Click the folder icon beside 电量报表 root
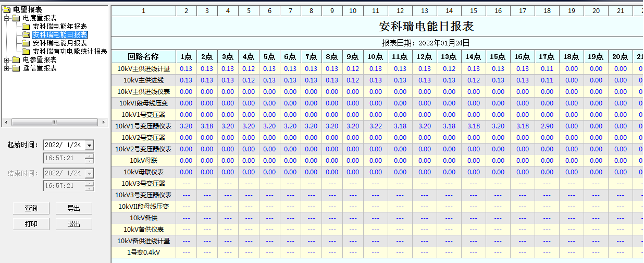The height and width of the screenshot is (263, 644). coord(7,9)
